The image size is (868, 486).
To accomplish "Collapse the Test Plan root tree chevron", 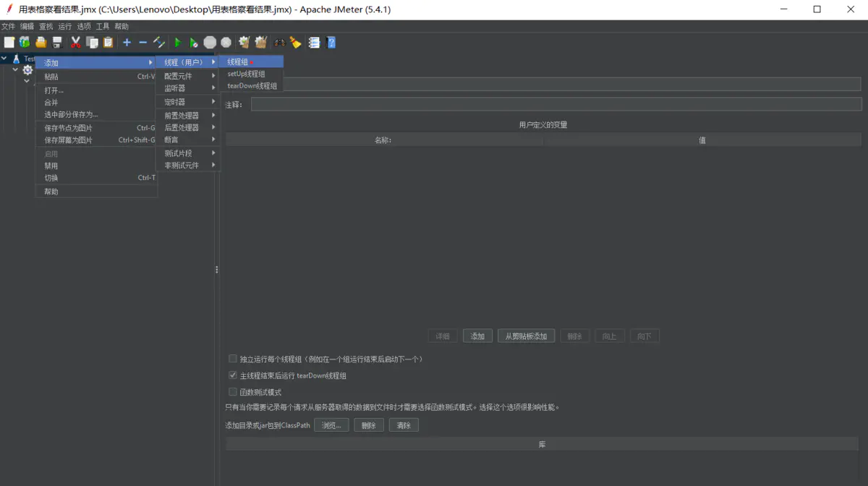I will pyautogui.click(x=4, y=59).
